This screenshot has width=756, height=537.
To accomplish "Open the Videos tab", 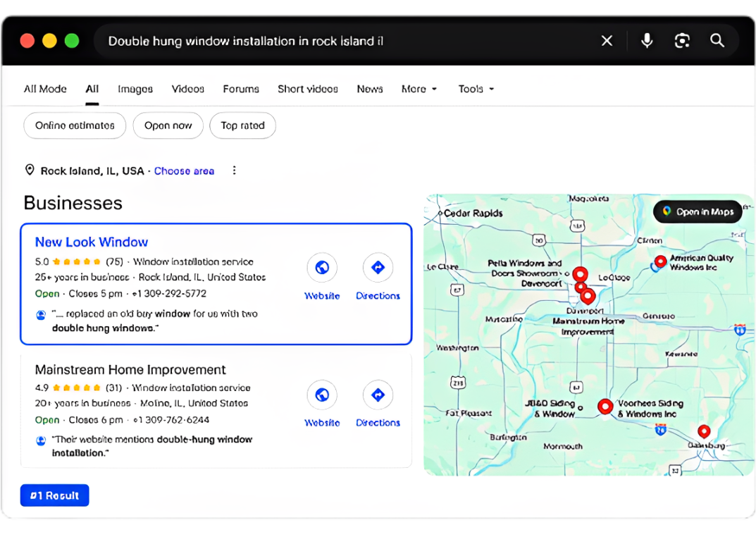I will click(187, 89).
